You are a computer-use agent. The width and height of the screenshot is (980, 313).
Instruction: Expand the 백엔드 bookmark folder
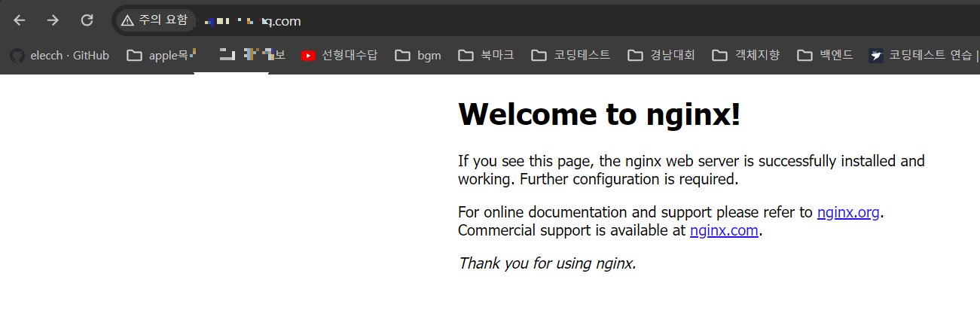click(x=826, y=55)
